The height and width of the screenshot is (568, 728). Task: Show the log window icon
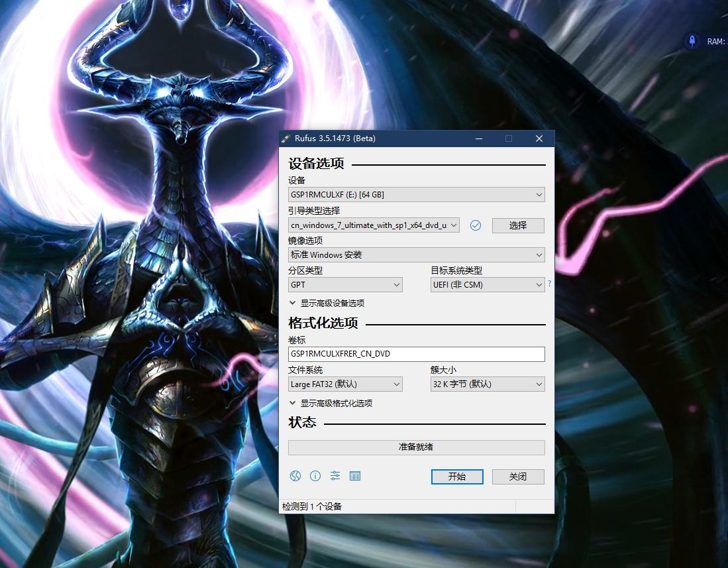pos(355,476)
